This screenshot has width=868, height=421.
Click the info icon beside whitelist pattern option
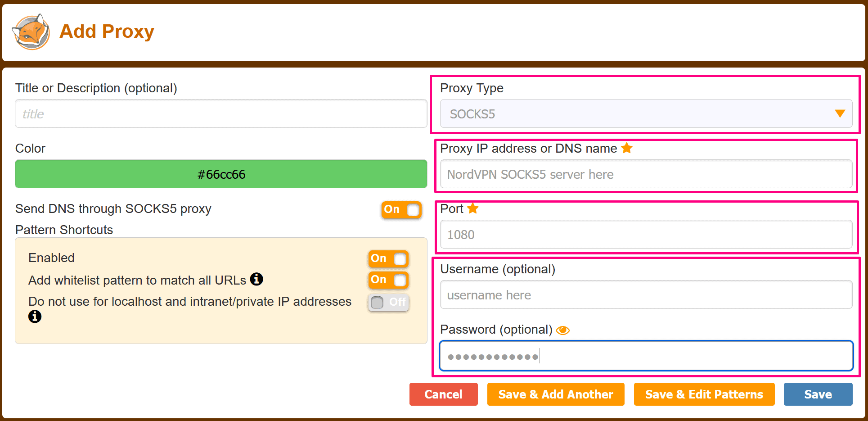[256, 279]
